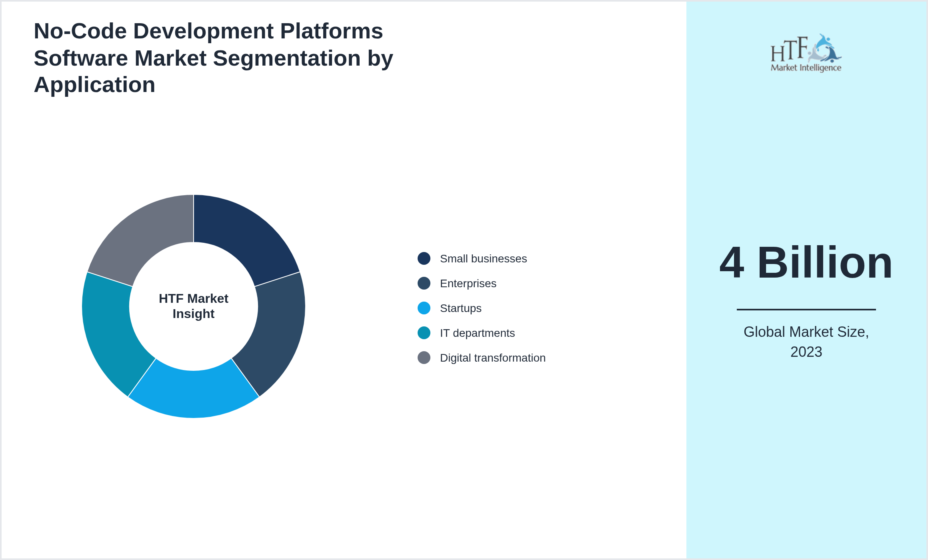
Task: Select the Small businesses legend color dot
Action: pyautogui.click(x=424, y=258)
